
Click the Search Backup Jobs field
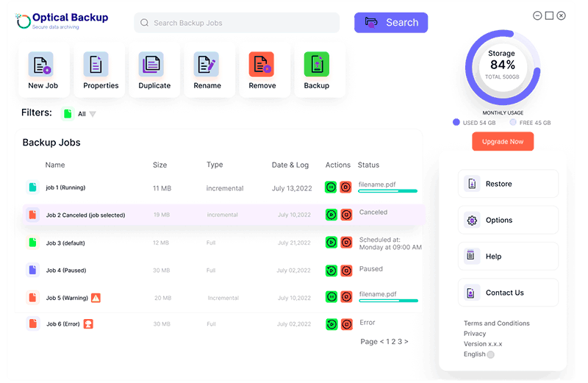237,23
